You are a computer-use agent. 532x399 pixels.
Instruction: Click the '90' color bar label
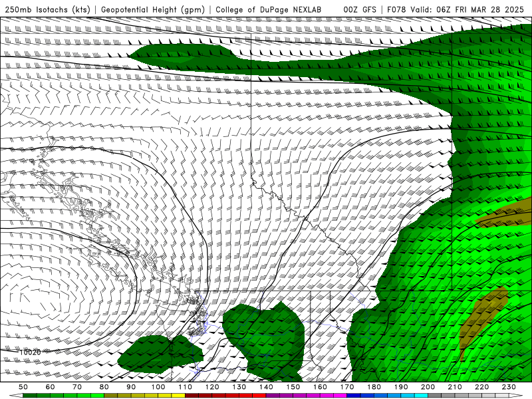(131, 387)
